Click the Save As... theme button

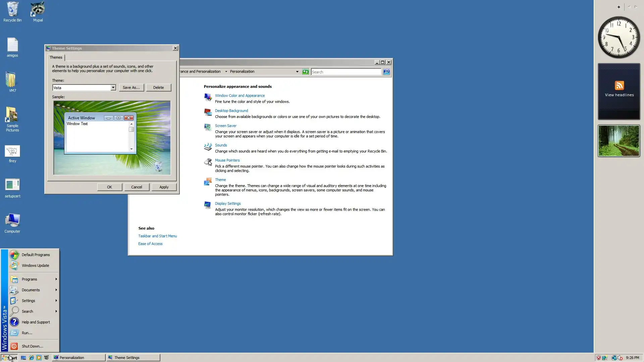click(x=131, y=87)
